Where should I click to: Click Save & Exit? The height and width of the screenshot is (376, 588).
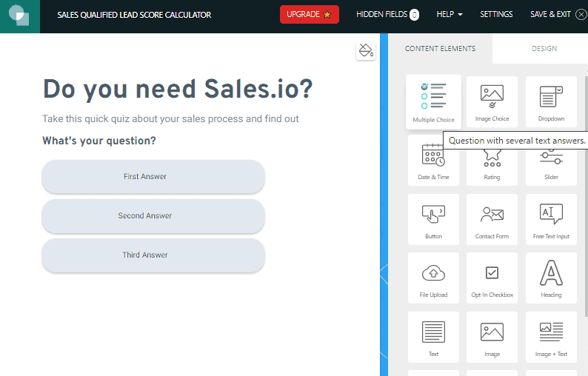point(550,14)
